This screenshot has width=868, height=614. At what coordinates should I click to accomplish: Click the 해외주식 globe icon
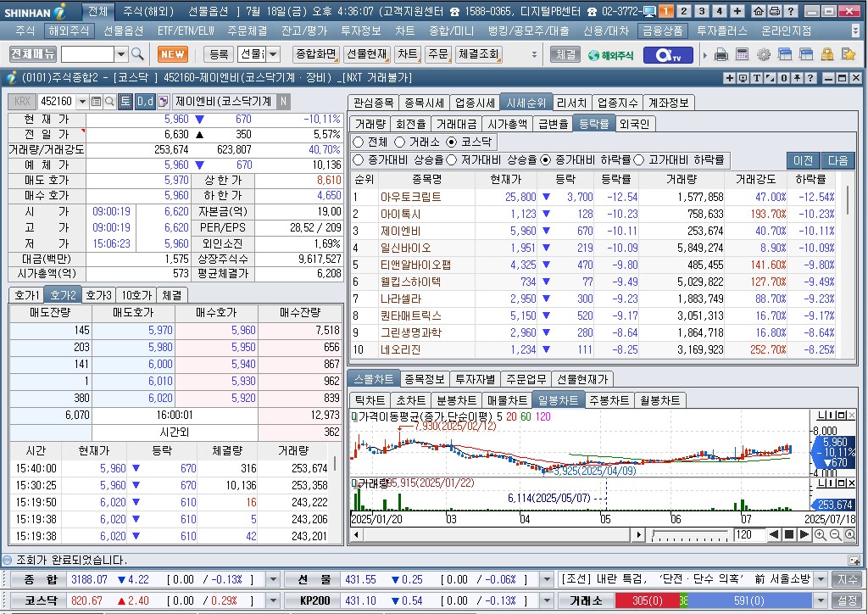point(610,55)
